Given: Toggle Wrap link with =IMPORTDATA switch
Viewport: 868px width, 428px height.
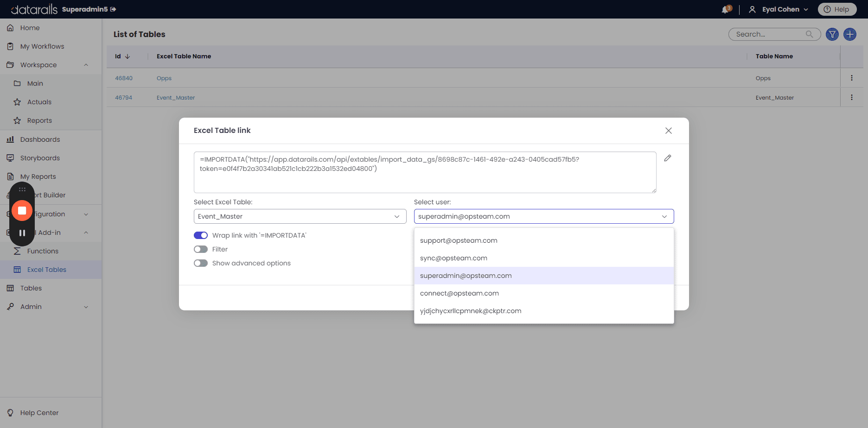Looking at the screenshot, I should tap(201, 235).
